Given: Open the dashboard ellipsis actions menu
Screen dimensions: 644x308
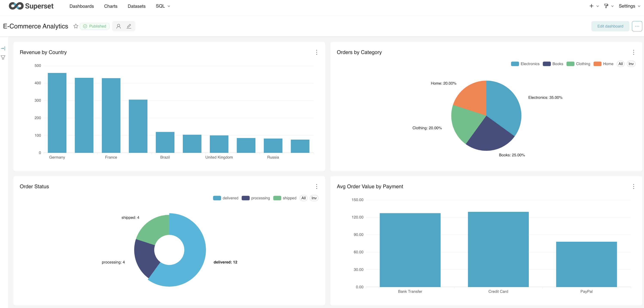Looking at the screenshot, I should pyautogui.click(x=637, y=26).
